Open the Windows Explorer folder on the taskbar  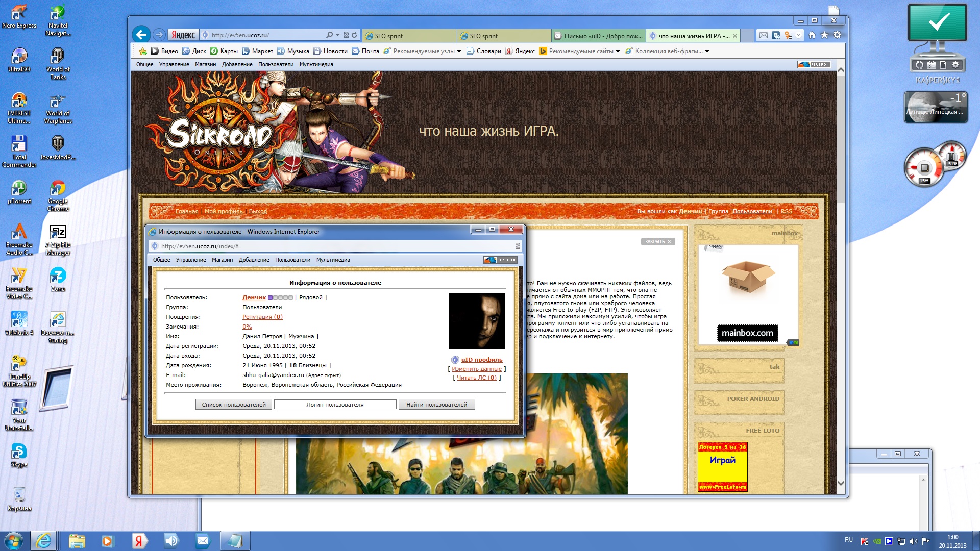coord(77,541)
